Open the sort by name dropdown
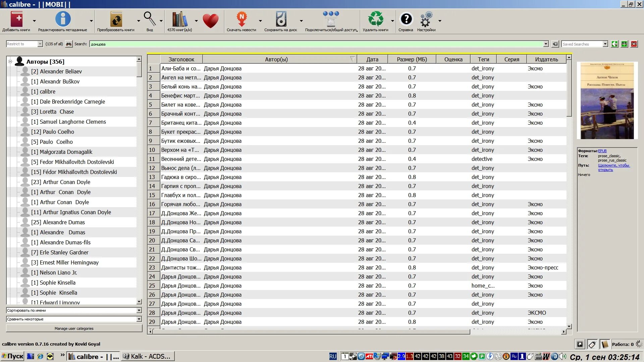Image resolution: width=644 pixels, height=362 pixels. [74, 310]
